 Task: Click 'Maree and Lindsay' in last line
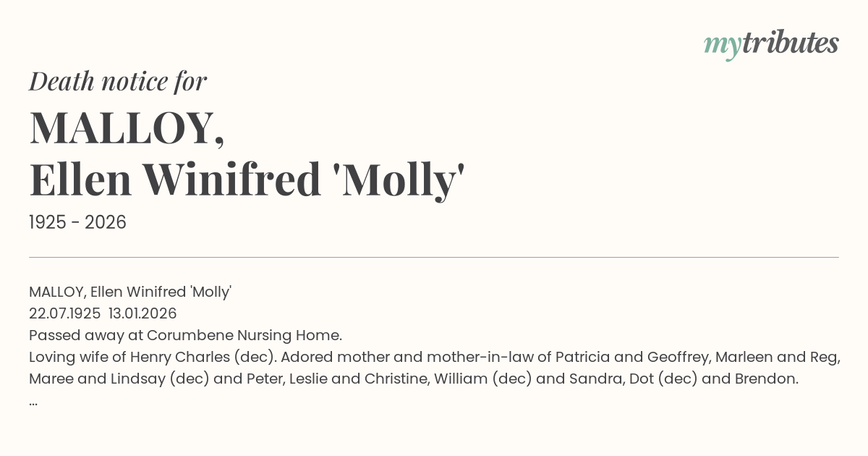tap(97, 379)
